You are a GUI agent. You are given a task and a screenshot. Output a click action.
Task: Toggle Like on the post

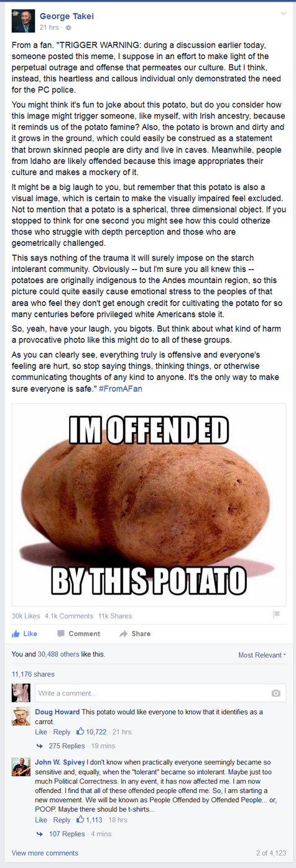25,633
